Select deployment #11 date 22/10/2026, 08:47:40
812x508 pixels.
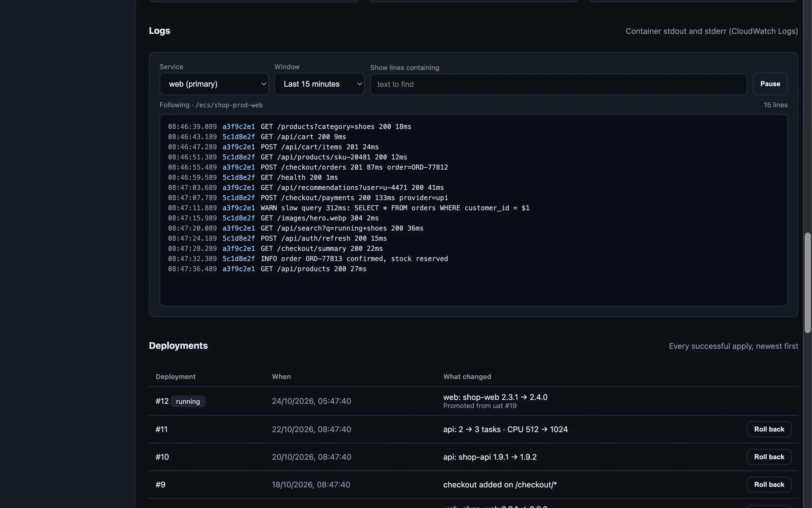pyautogui.click(x=311, y=429)
